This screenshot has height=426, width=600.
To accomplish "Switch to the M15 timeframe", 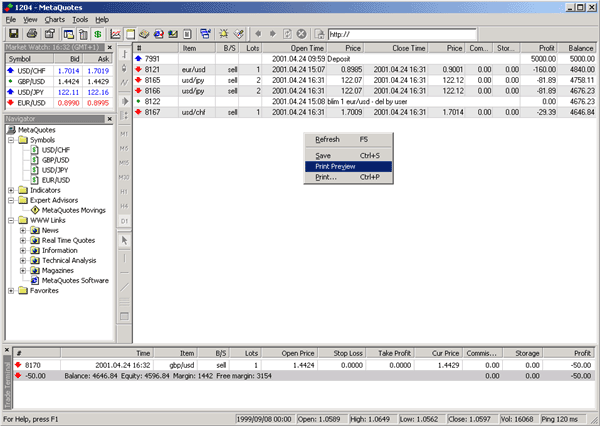I will (x=124, y=163).
